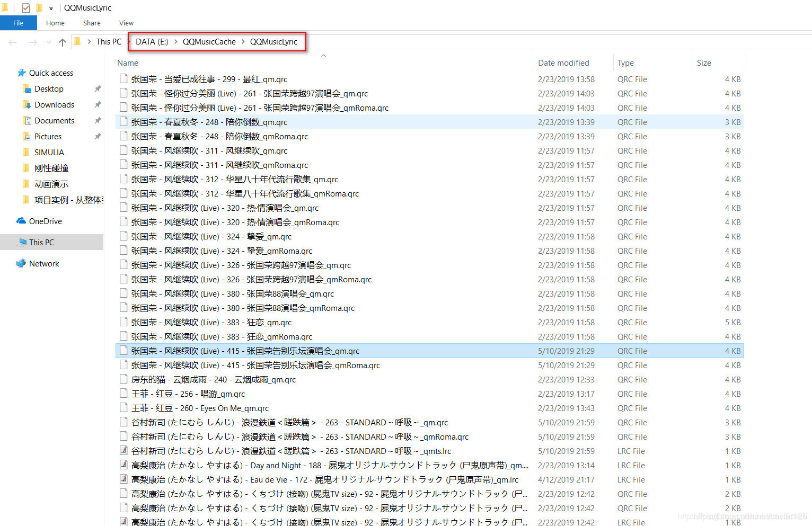Click QQMusicCache in the address breadcrumb
This screenshot has height=526, width=812.
(x=209, y=41)
